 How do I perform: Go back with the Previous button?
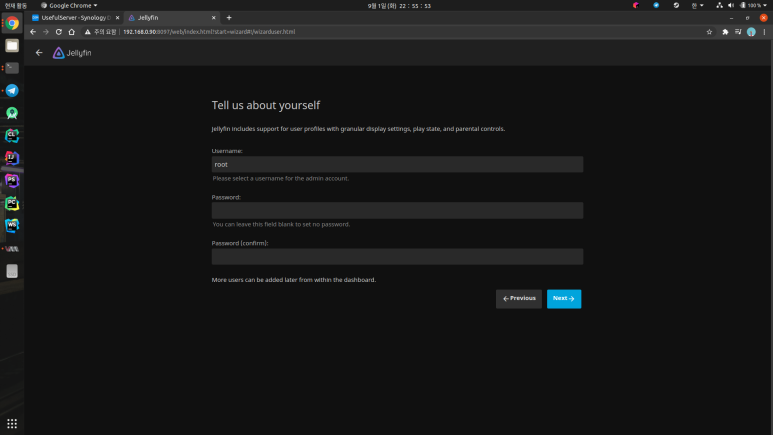pos(519,298)
